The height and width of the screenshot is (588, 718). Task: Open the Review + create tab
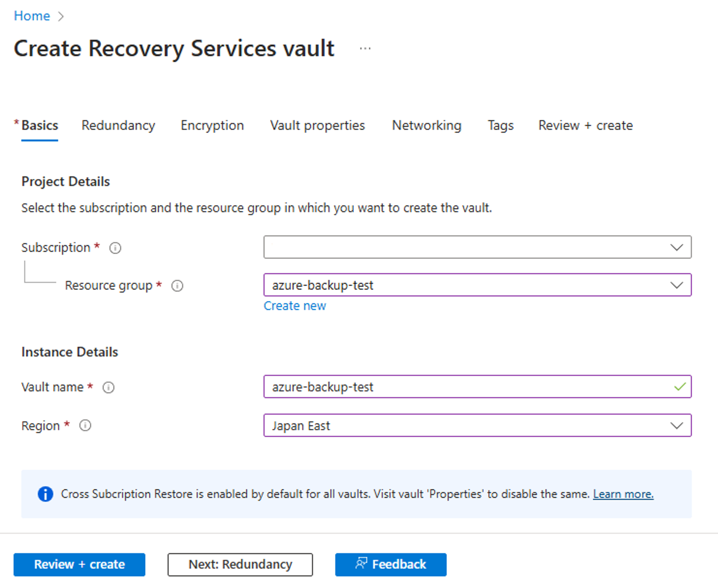point(585,125)
